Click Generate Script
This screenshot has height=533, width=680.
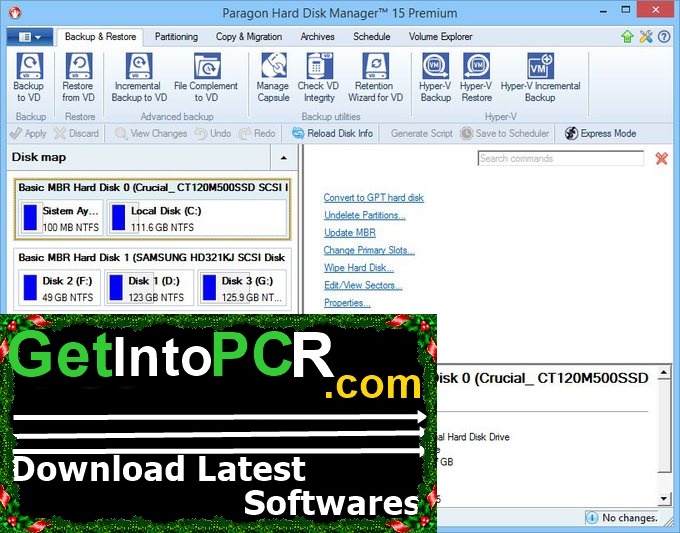pyautogui.click(x=422, y=133)
